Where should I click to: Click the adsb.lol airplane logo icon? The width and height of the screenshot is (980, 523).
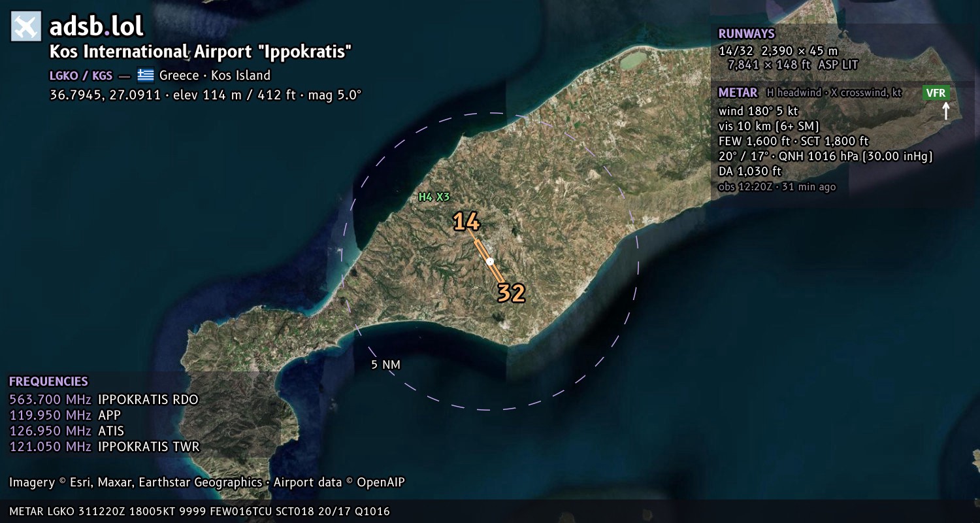click(26, 26)
